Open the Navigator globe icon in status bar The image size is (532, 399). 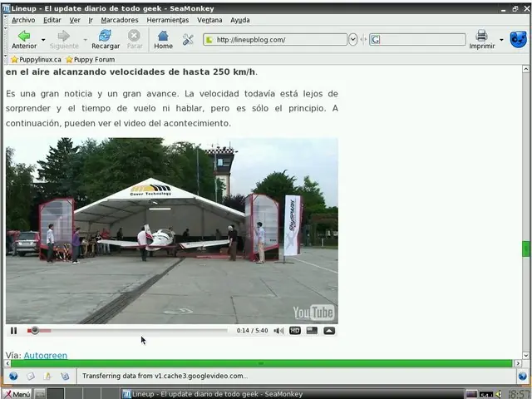[x=13, y=376]
